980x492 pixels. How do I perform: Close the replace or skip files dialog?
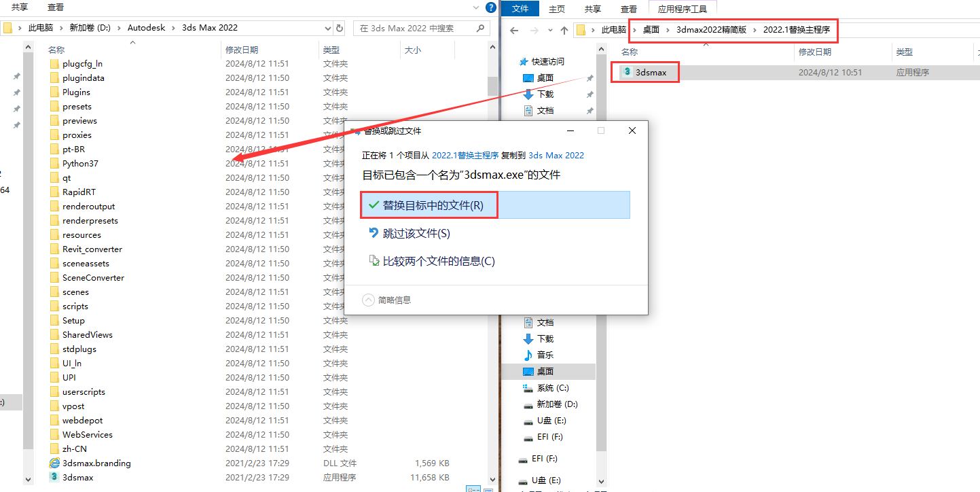point(632,130)
